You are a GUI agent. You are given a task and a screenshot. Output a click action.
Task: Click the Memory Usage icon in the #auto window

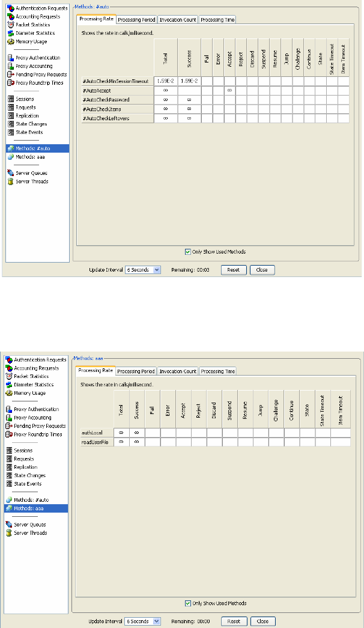point(10,41)
